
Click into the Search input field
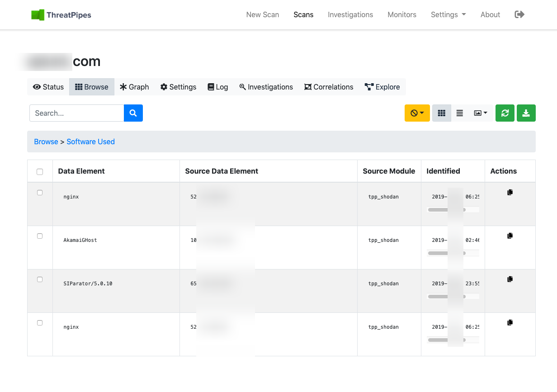pyautogui.click(x=77, y=113)
